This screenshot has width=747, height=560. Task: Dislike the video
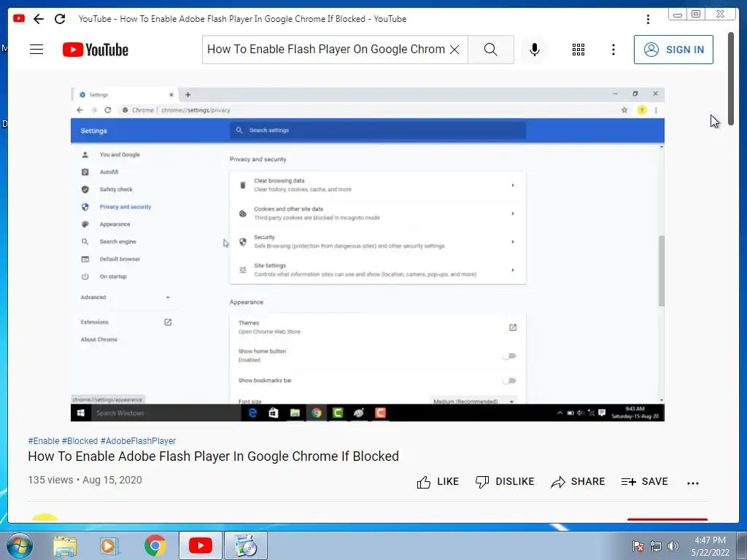(x=505, y=482)
